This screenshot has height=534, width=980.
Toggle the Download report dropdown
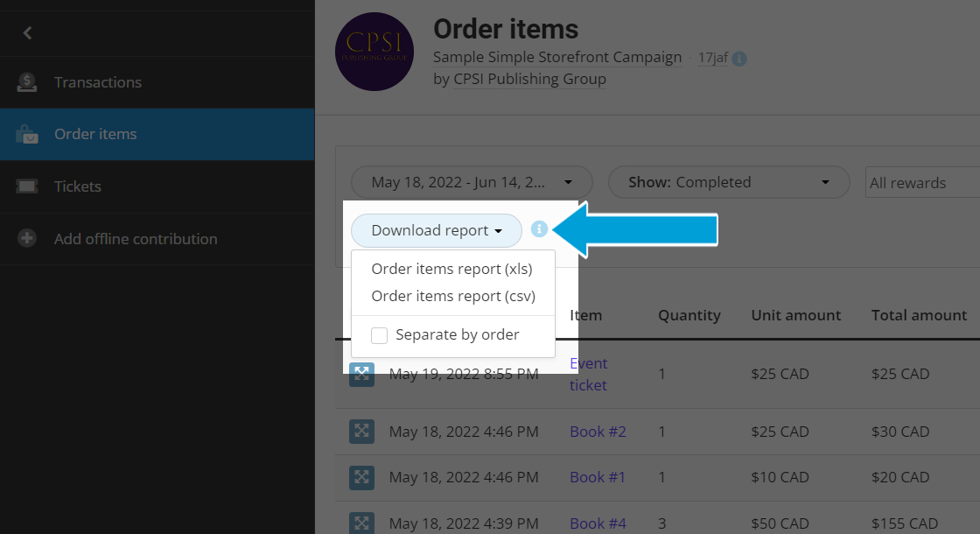click(x=437, y=231)
